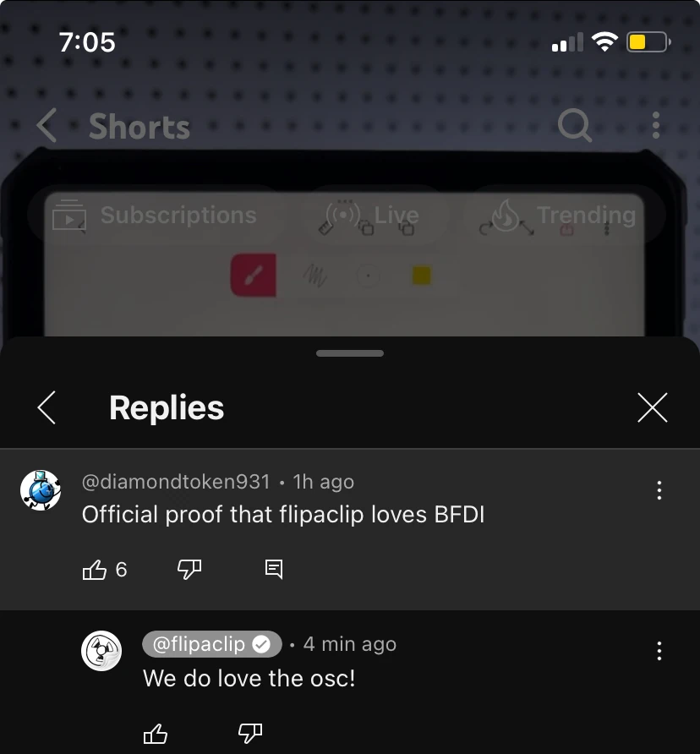700x754 pixels.
Task: Dislike the flipaclip reply
Action: click(x=250, y=734)
